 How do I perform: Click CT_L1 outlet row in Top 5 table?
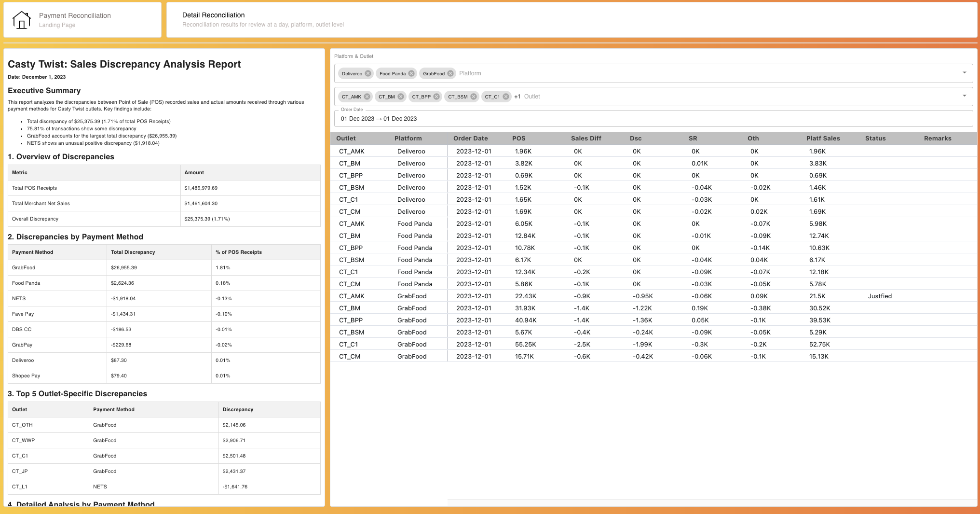(x=164, y=486)
